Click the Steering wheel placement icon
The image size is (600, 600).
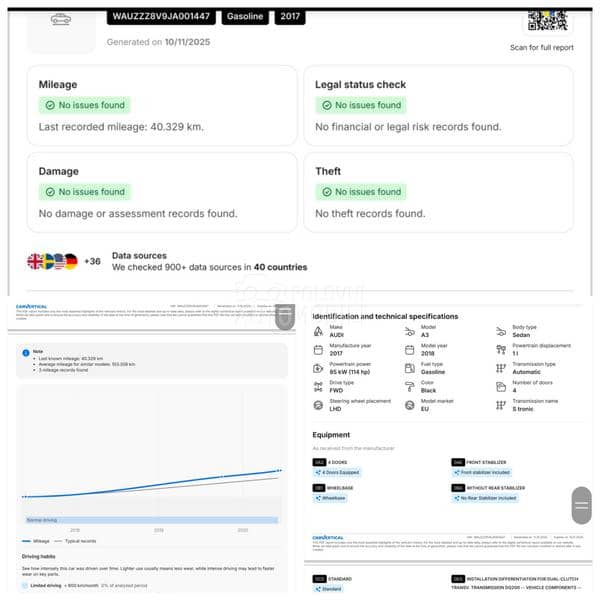[318, 406]
